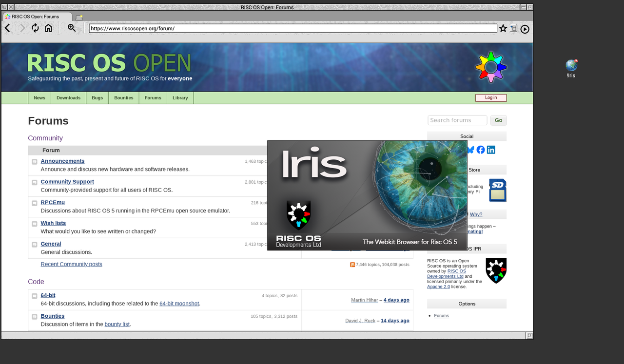Open the Wish lists forum link
The width and height of the screenshot is (624, 364).
(53, 223)
